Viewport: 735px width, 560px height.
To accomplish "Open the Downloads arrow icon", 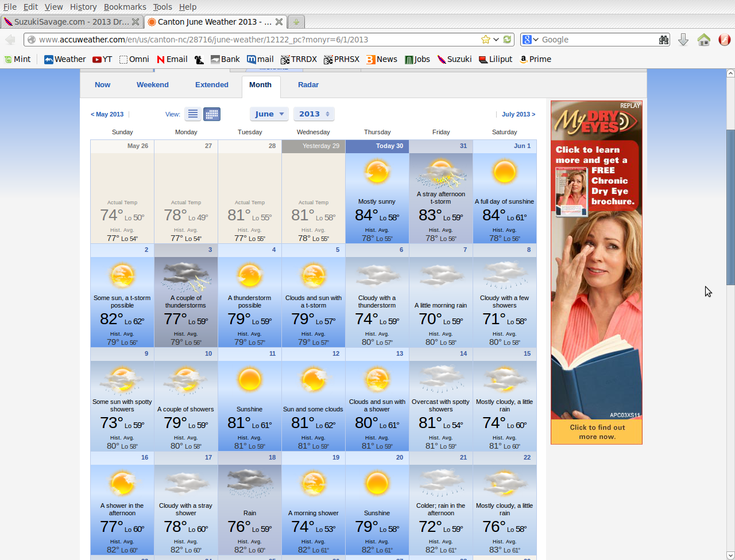I will [683, 39].
